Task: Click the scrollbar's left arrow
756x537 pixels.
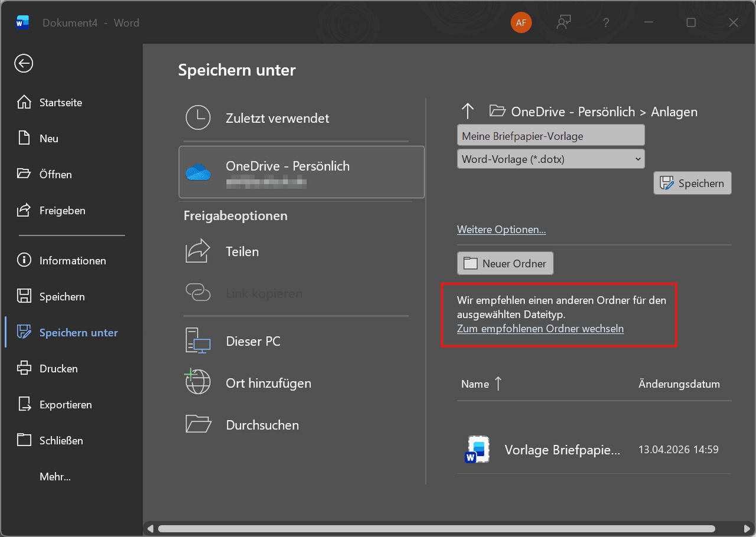Action: pos(150,529)
